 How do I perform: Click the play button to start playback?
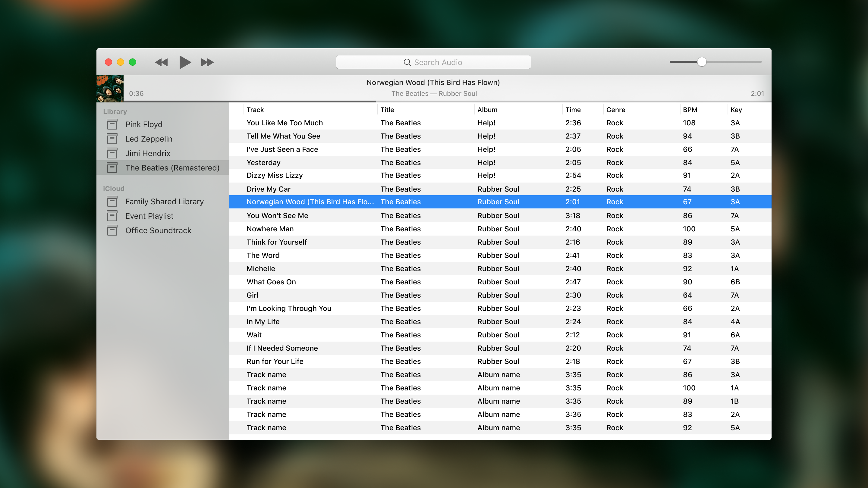tap(185, 62)
